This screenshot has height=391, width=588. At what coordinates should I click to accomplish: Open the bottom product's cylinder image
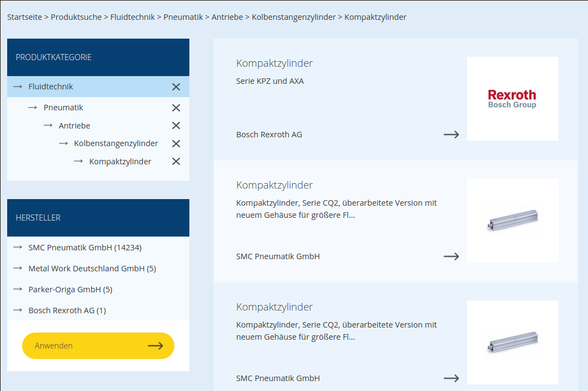pyautogui.click(x=512, y=342)
